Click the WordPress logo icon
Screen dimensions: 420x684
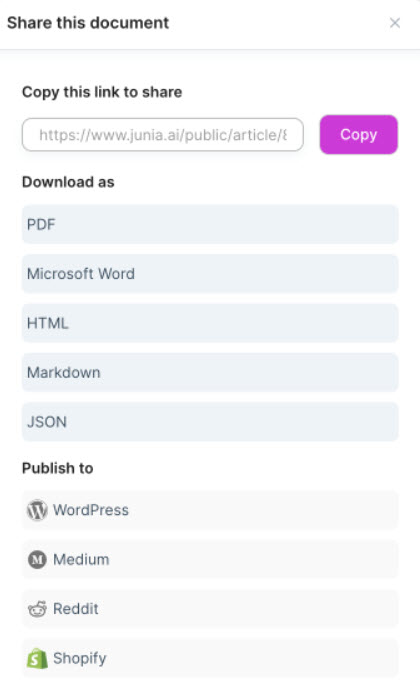pyautogui.click(x=37, y=510)
